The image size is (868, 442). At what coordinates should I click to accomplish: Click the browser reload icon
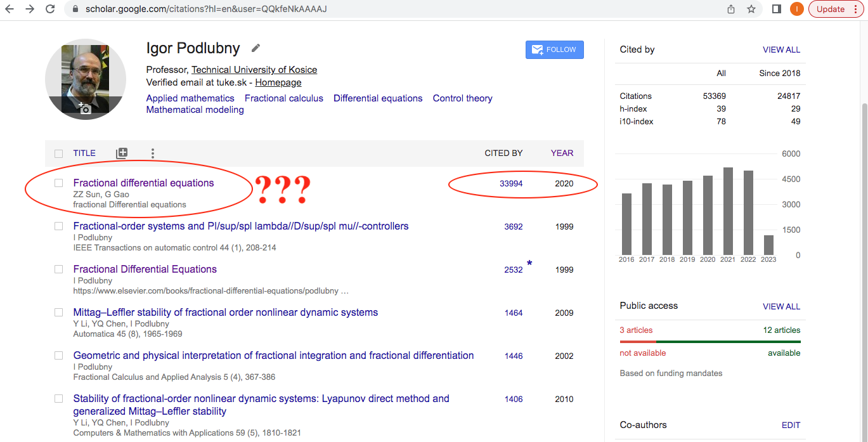tap(50, 10)
